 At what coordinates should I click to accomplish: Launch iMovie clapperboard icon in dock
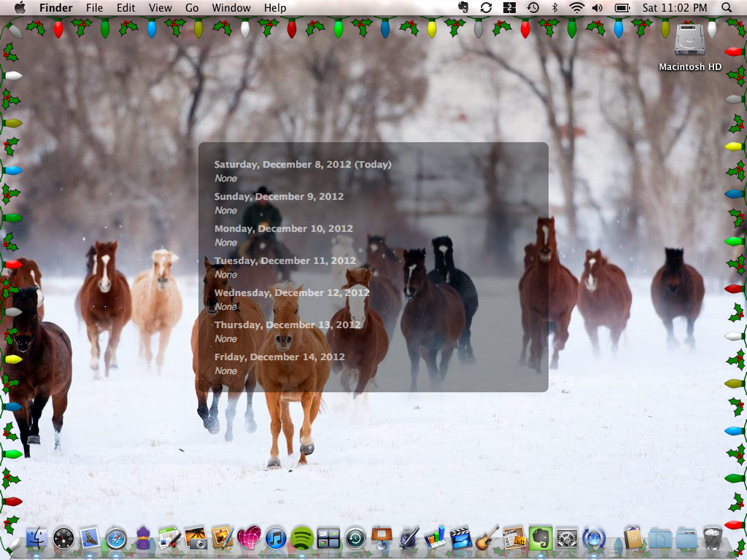(461, 539)
